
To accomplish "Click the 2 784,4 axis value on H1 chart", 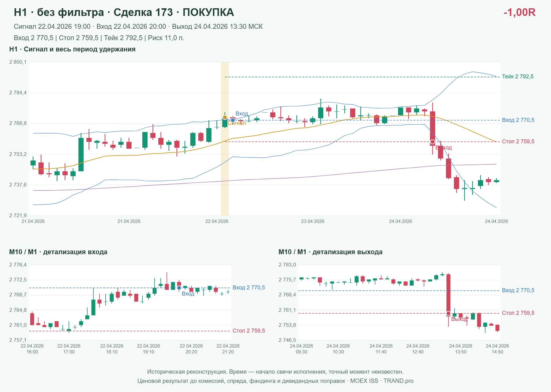I will click(x=18, y=93).
